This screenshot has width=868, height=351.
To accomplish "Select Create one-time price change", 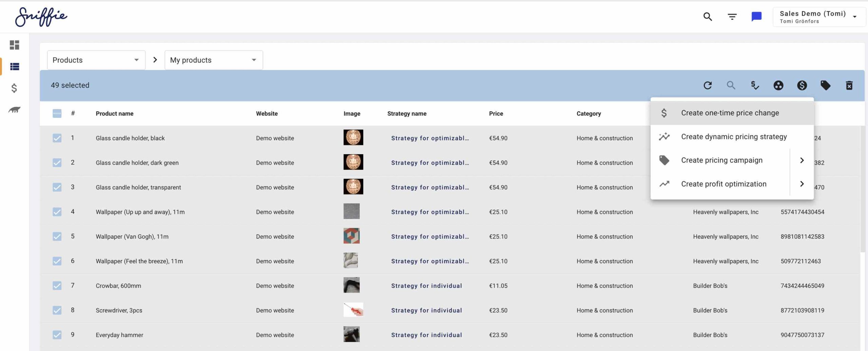I will click(732, 113).
